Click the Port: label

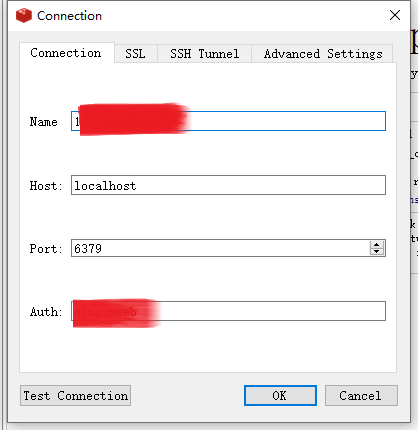tap(46, 249)
